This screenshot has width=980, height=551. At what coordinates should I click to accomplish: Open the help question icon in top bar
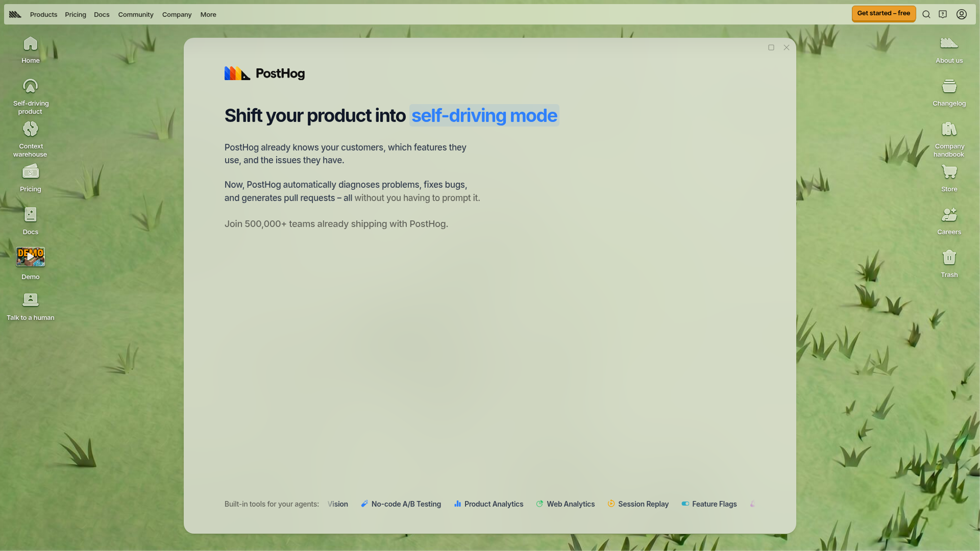click(x=943, y=14)
